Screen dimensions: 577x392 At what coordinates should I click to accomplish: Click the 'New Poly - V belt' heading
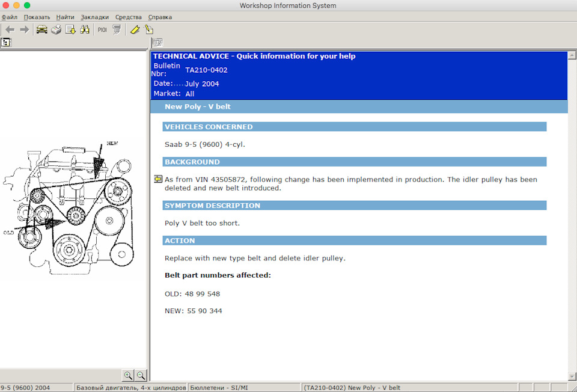[x=198, y=107]
